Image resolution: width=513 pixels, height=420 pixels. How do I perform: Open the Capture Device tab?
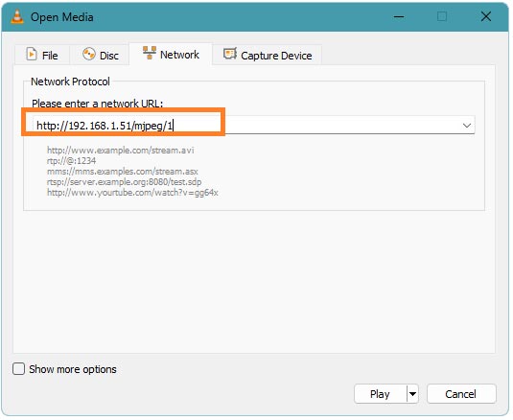point(268,55)
